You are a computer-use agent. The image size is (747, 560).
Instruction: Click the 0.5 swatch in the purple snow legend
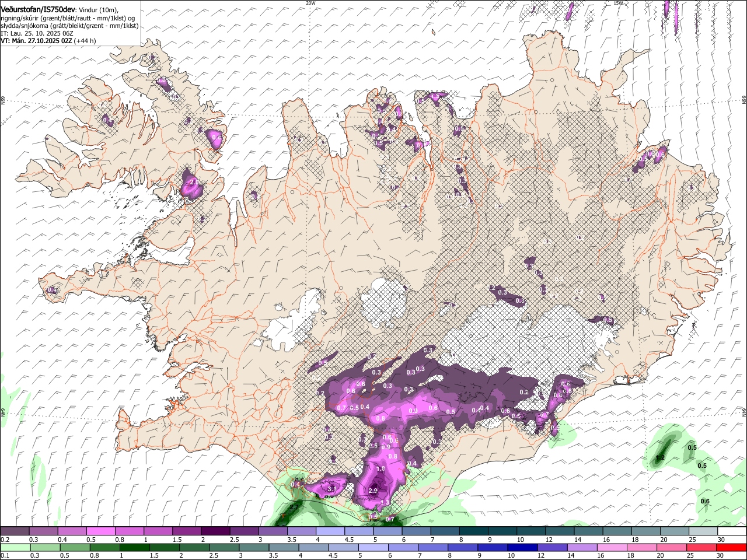click(100, 531)
